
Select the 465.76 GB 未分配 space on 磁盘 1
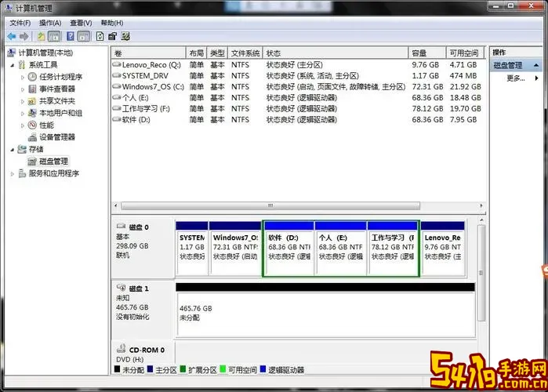(x=325, y=310)
